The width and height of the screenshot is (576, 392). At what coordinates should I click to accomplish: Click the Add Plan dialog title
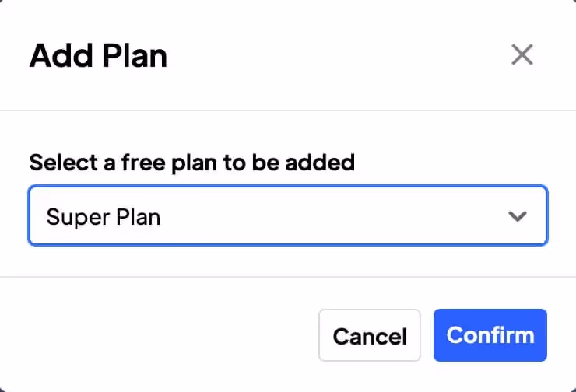(x=98, y=56)
